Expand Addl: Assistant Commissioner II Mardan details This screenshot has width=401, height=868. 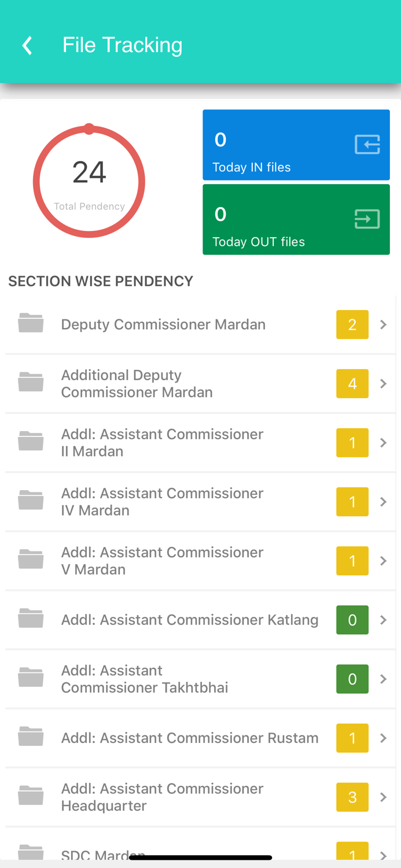[383, 442]
